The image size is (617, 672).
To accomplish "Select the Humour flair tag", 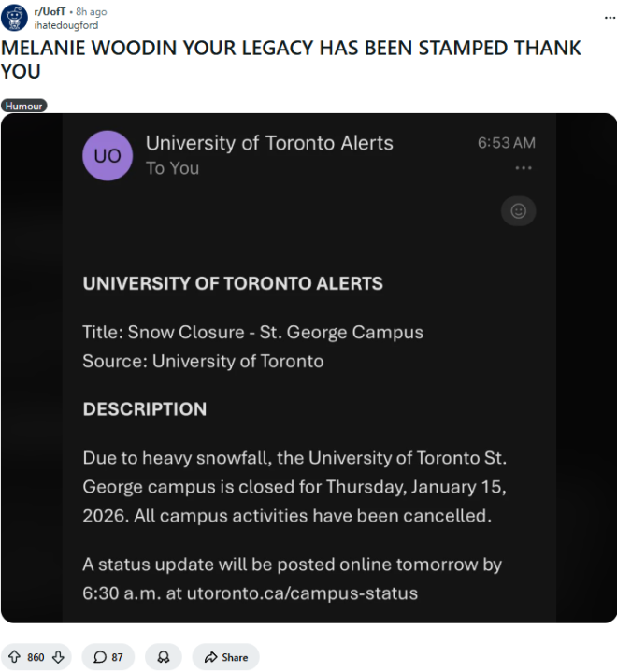I will coord(24,106).
